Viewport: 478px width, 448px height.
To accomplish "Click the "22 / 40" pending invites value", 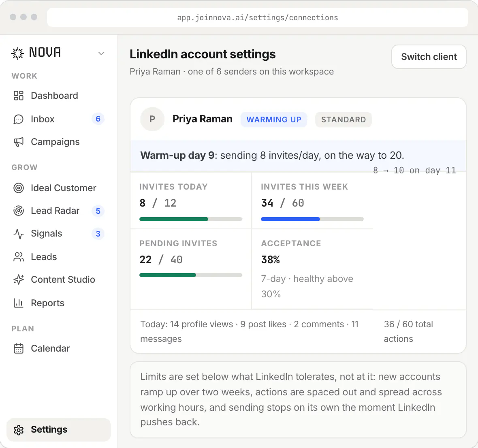I will coord(161,260).
